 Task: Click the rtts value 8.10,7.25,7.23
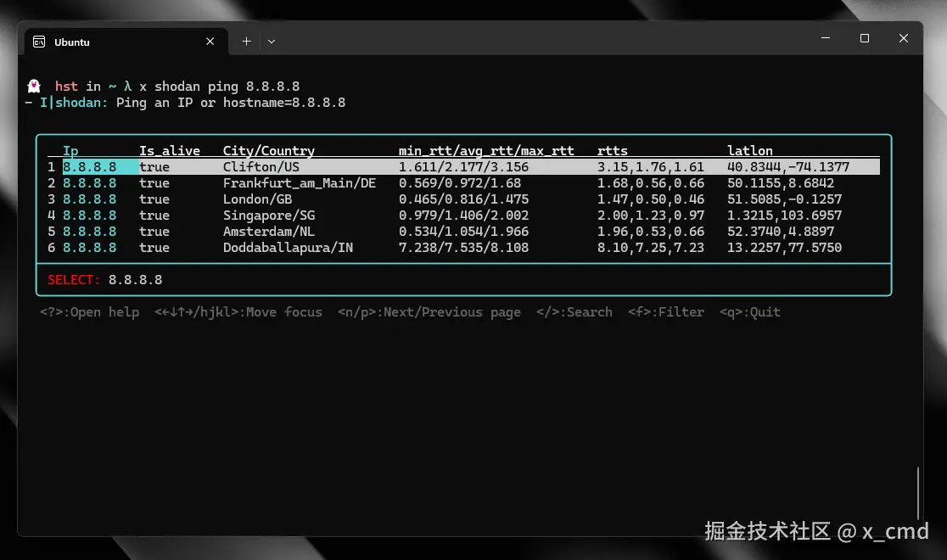651,248
